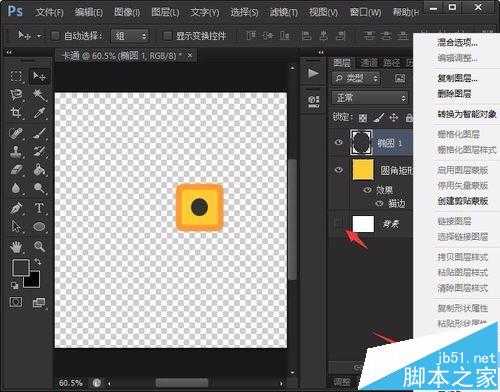Select the Eraser tool
Image resolution: width=500 pixels, height=392 pixels.
[x=16, y=170]
